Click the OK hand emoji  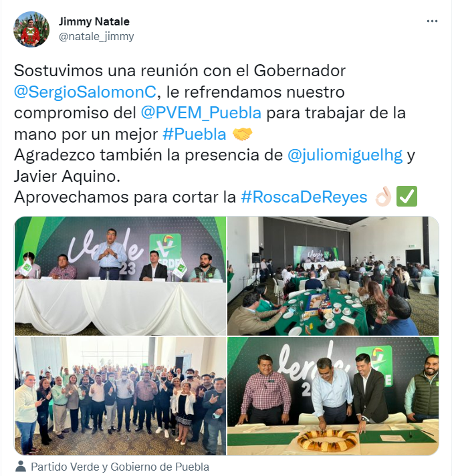[x=383, y=197]
